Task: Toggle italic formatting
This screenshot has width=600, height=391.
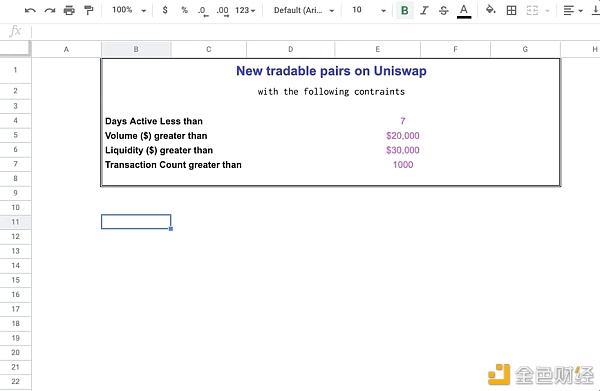Action: coord(424,10)
